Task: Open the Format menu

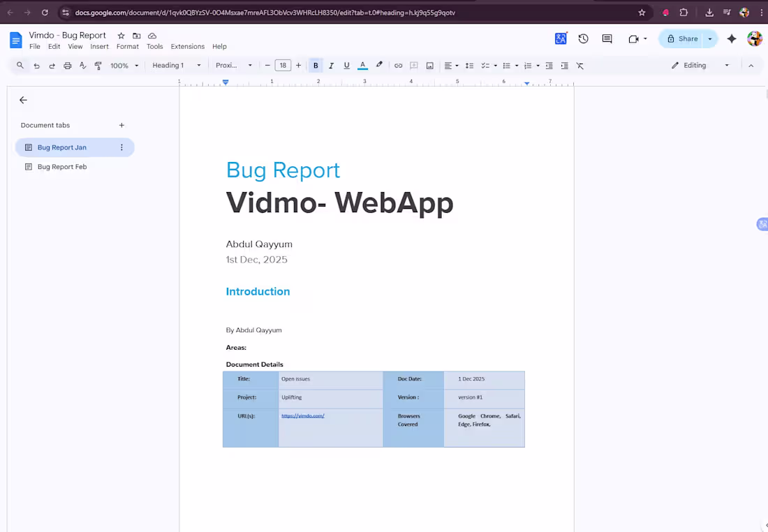Action: 128,46
